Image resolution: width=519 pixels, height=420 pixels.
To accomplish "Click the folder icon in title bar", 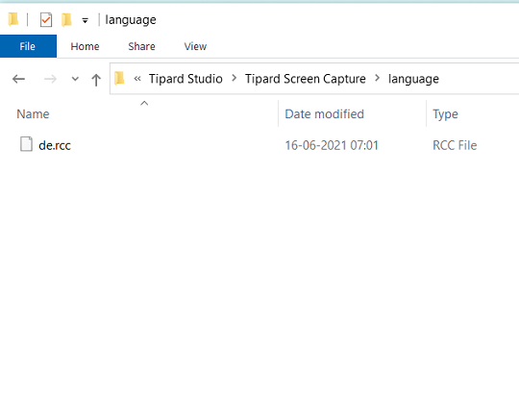I will click(x=13, y=19).
